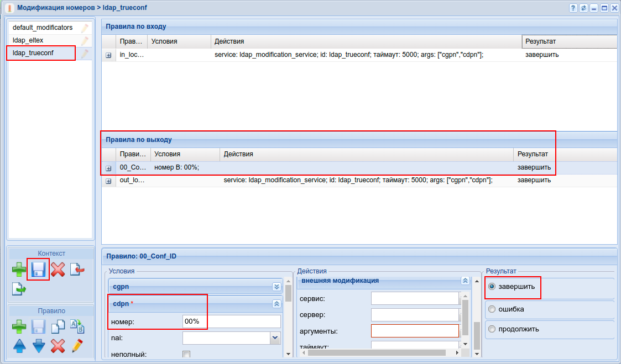Edit the rule with the pencil icon
Viewport: 621px width, 364px height.
[x=77, y=346]
